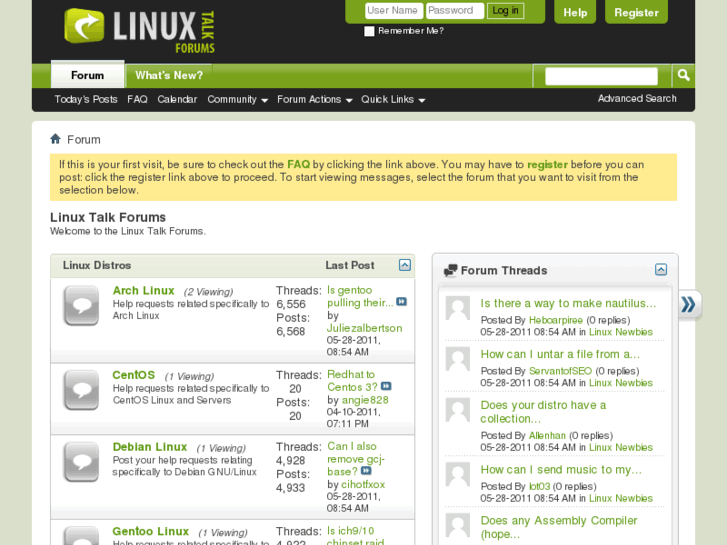The image size is (727, 545).
Task: Click lot03's avatar in Forum Threads
Action: click(458, 474)
